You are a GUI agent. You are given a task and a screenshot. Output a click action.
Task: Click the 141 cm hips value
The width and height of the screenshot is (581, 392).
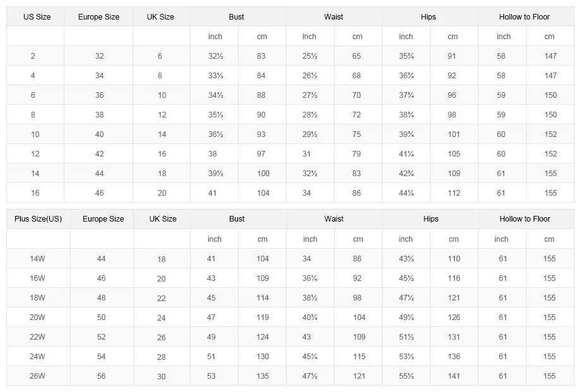tap(454, 376)
